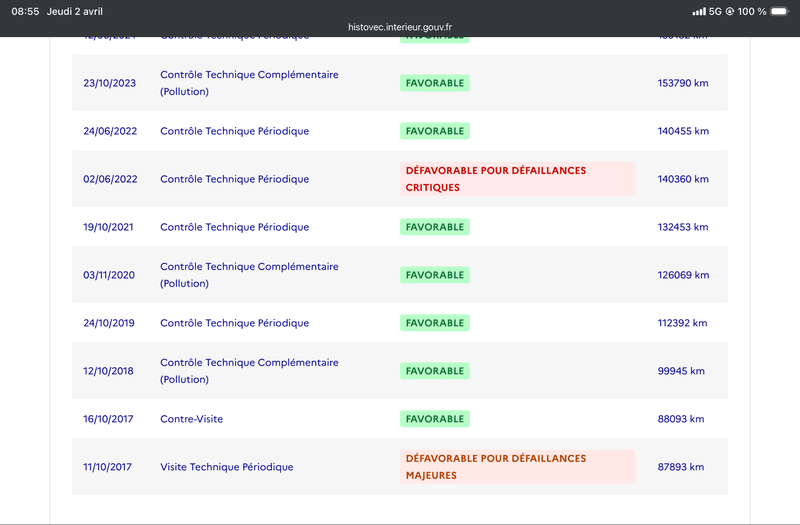Select Contrôle Technique Complémentaire row of 23/10/2023
The height and width of the screenshot is (525, 800).
(x=400, y=83)
